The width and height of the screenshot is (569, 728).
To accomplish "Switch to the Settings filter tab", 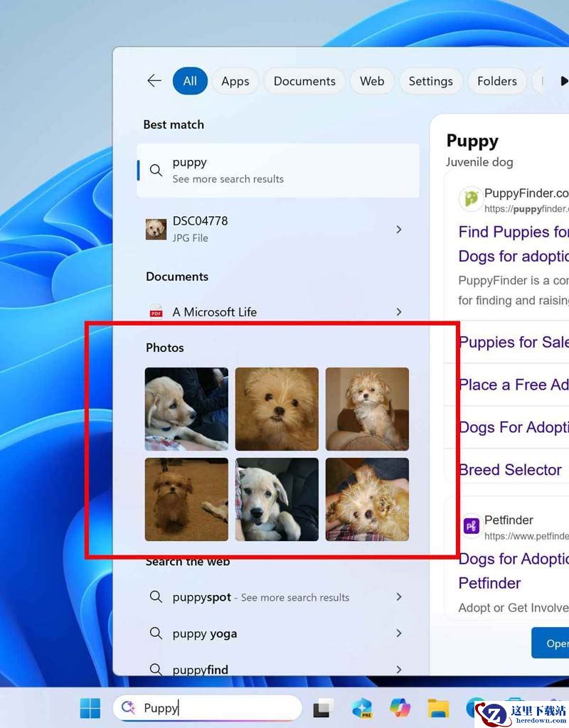I will pos(430,81).
